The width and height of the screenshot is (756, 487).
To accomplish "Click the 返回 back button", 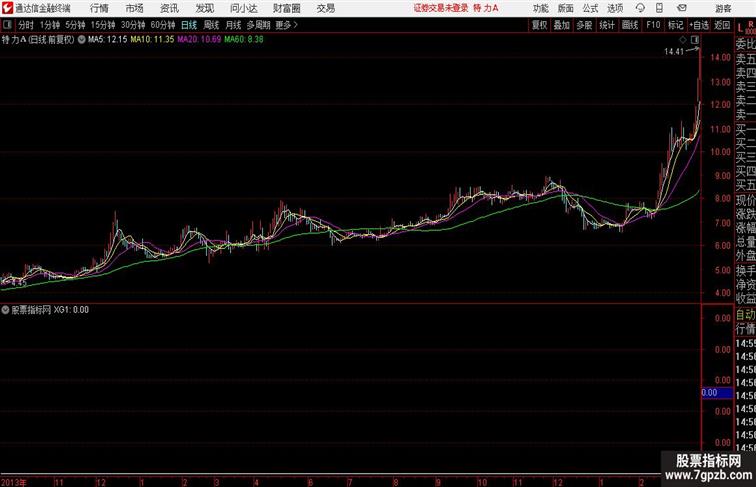I will coord(722,25).
